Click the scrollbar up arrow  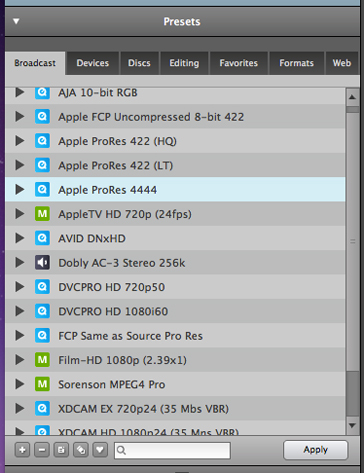(x=352, y=97)
